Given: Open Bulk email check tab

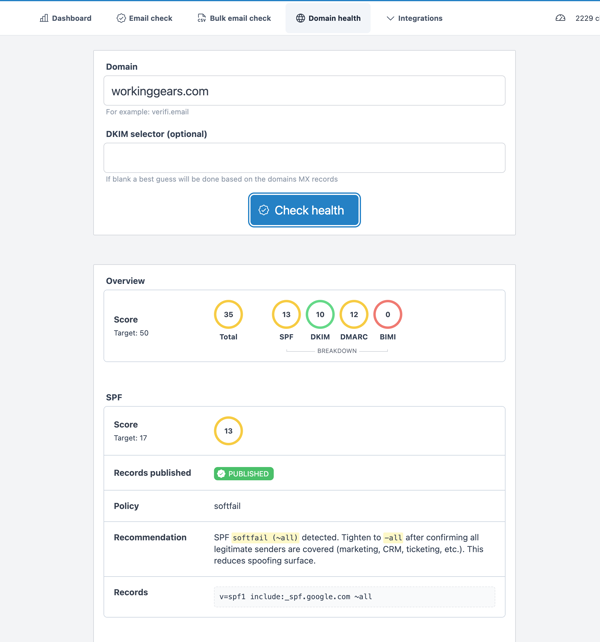Looking at the screenshot, I should pyautogui.click(x=234, y=18).
